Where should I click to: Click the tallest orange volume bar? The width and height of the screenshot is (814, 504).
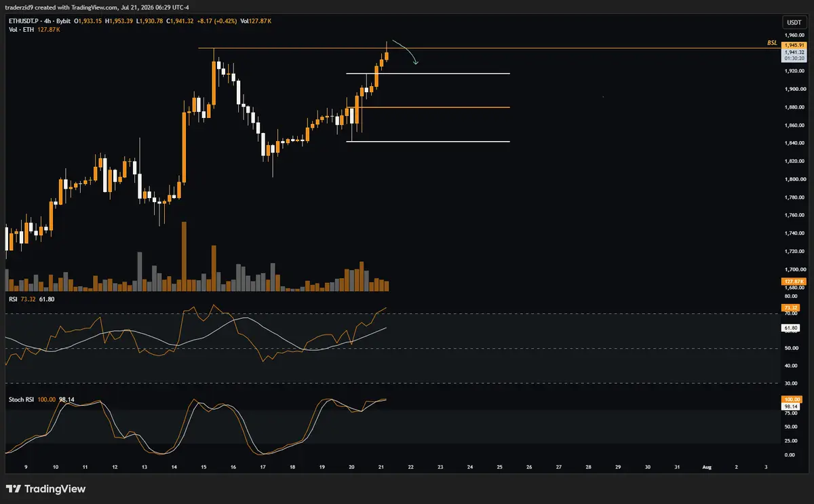(184, 256)
